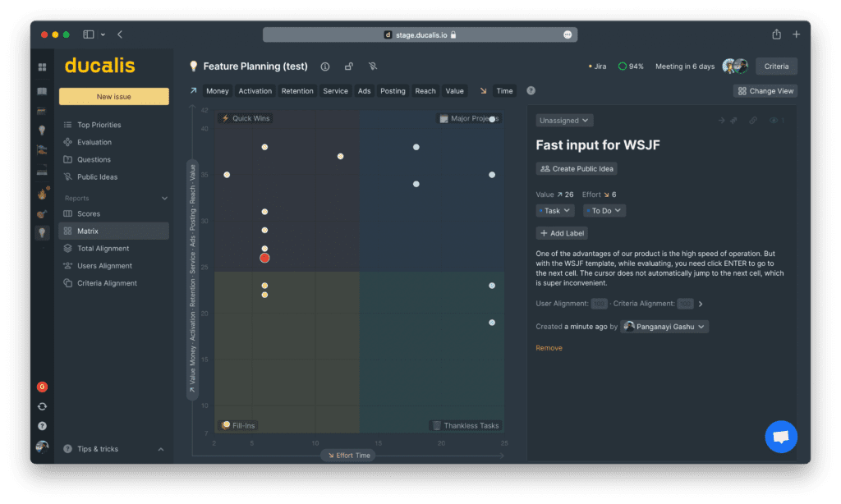Collapse the Reports section chevron
This screenshot has width=841, height=504.
point(164,199)
